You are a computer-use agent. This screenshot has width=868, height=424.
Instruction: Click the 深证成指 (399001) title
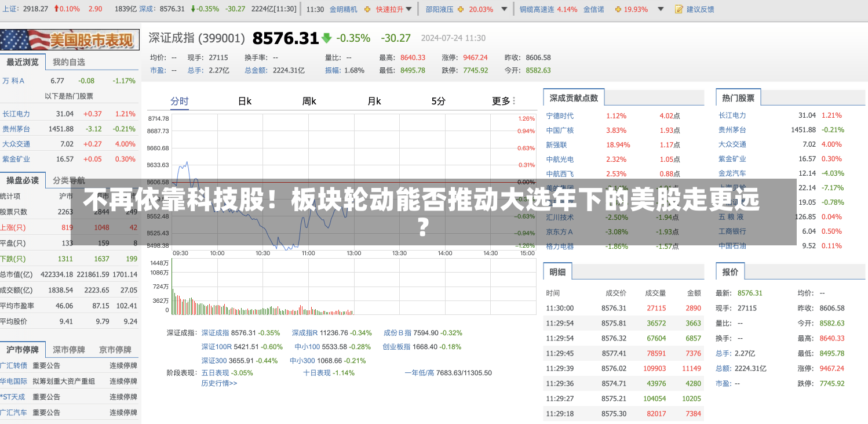[x=197, y=38]
